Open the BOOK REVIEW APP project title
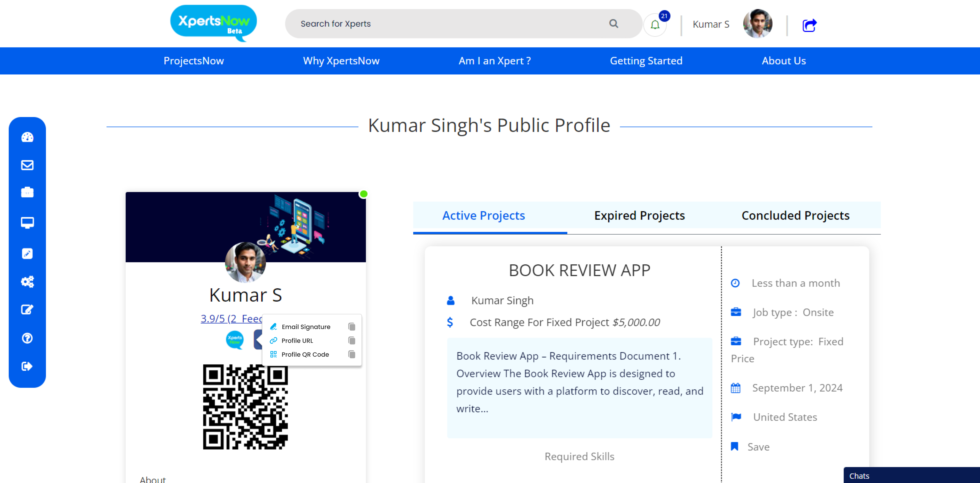Viewport: 980px width, 483px height. [x=579, y=271]
